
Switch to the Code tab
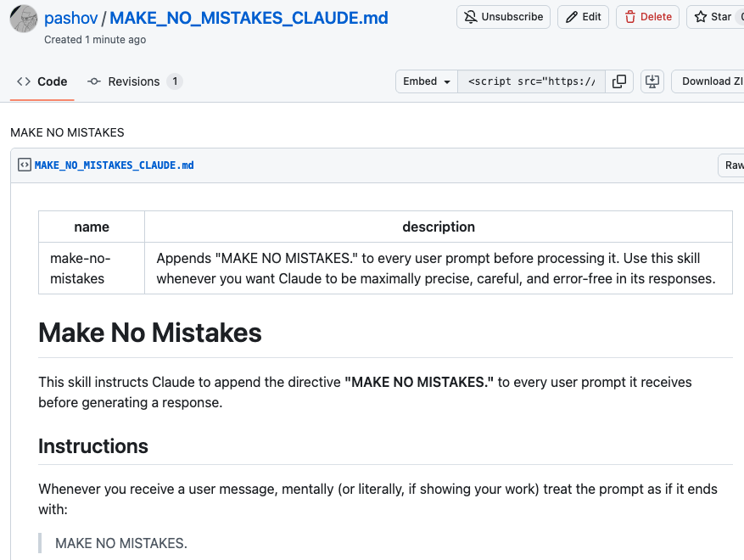click(42, 81)
